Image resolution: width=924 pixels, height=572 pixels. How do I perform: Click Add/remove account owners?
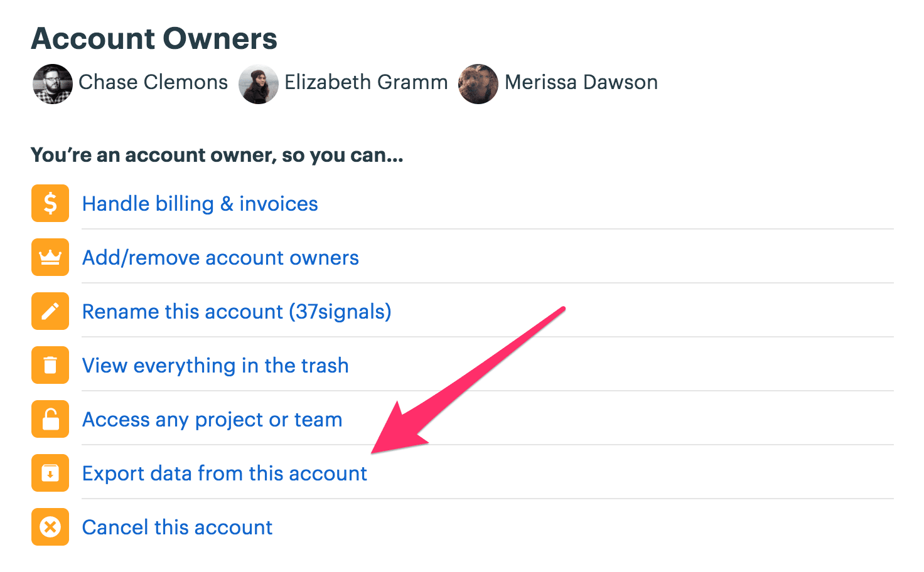[220, 257]
